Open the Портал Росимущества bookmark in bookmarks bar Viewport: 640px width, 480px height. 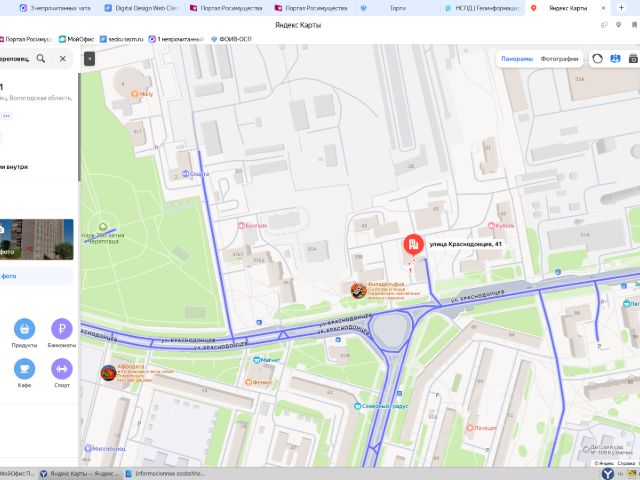point(26,39)
